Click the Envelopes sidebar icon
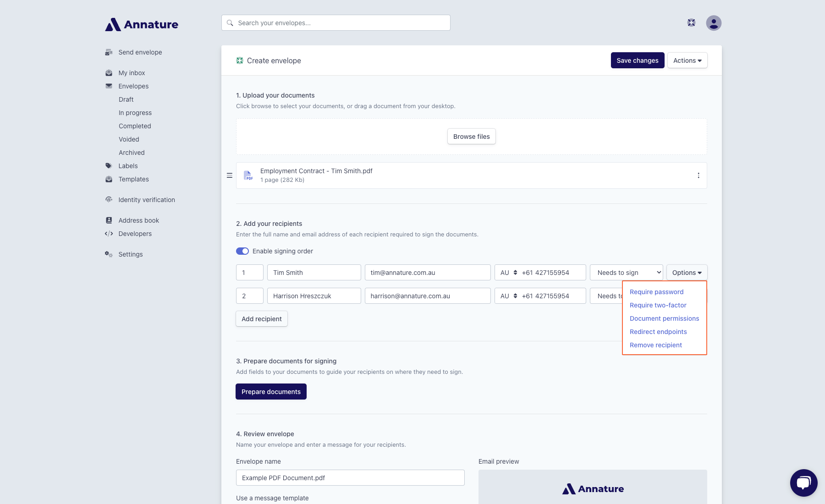The image size is (825, 504). pos(109,86)
